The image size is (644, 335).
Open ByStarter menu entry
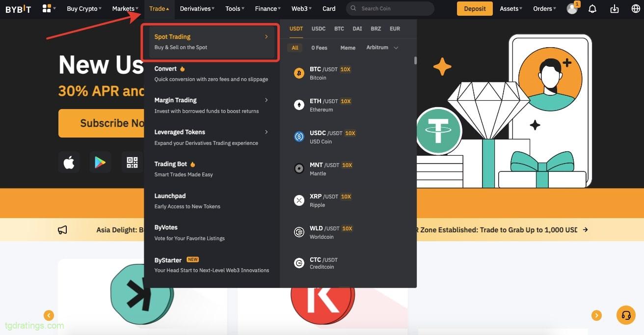pyautogui.click(x=212, y=265)
